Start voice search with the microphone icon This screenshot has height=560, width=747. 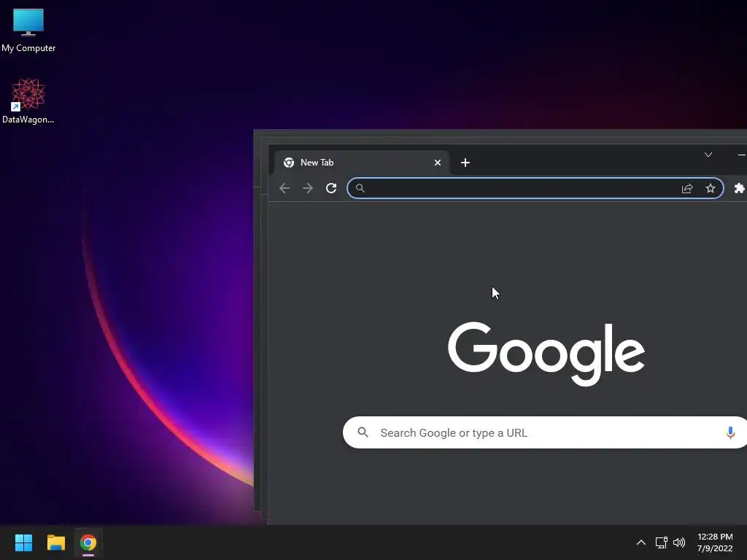pyautogui.click(x=730, y=432)
